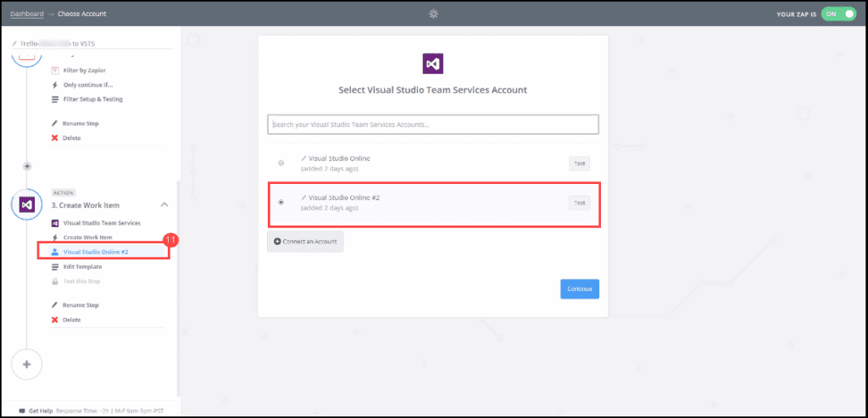Click the pencil icon beside Visual Studio Online #2
The width and height of the screenshot is (868, 418).
[x=304, y=198]
